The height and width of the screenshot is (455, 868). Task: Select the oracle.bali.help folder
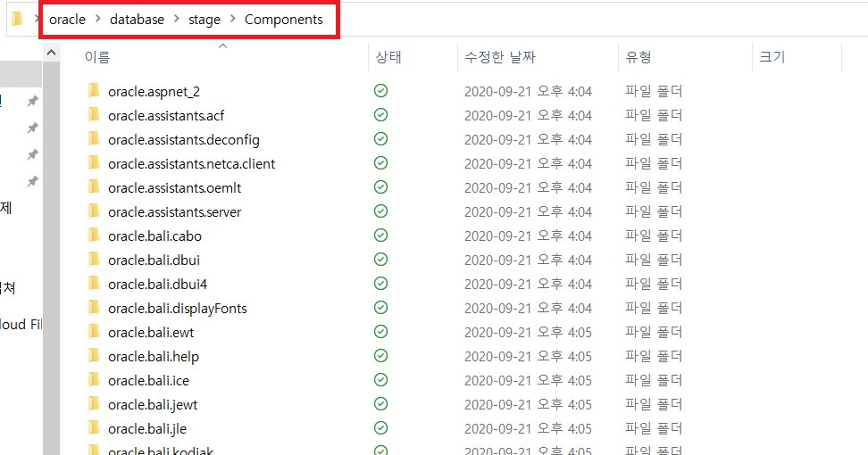pos(154,357)
